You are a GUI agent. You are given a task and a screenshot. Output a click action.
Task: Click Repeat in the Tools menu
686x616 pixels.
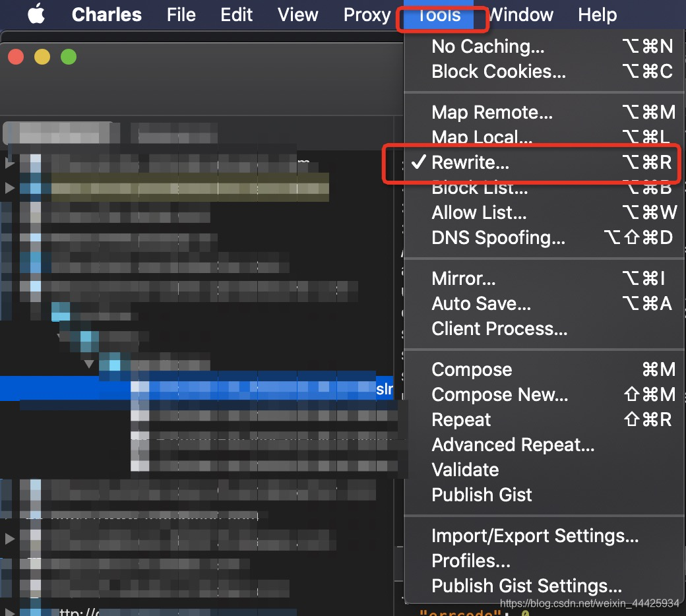pos(544,419)
